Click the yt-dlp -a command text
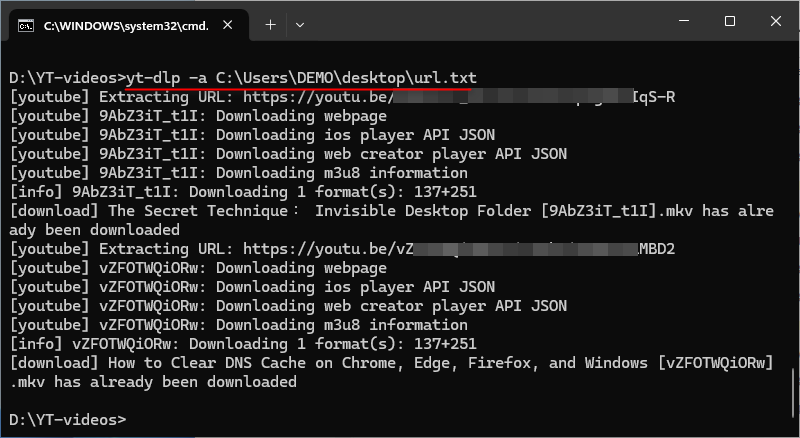Image resolution: width=800 pixels, height=438 pixels. (x=301, y=78)
